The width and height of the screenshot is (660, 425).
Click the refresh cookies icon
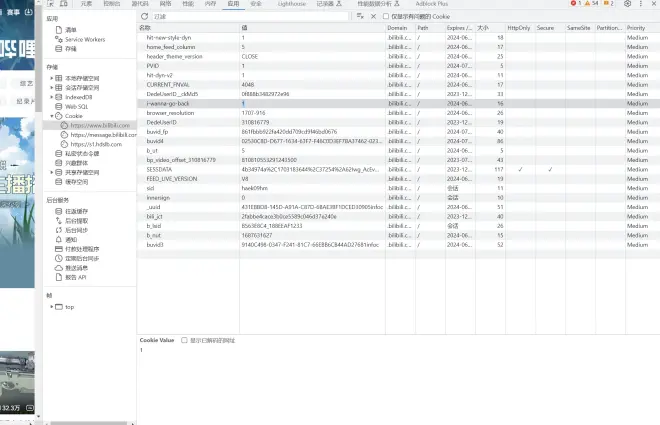point(145,16)
